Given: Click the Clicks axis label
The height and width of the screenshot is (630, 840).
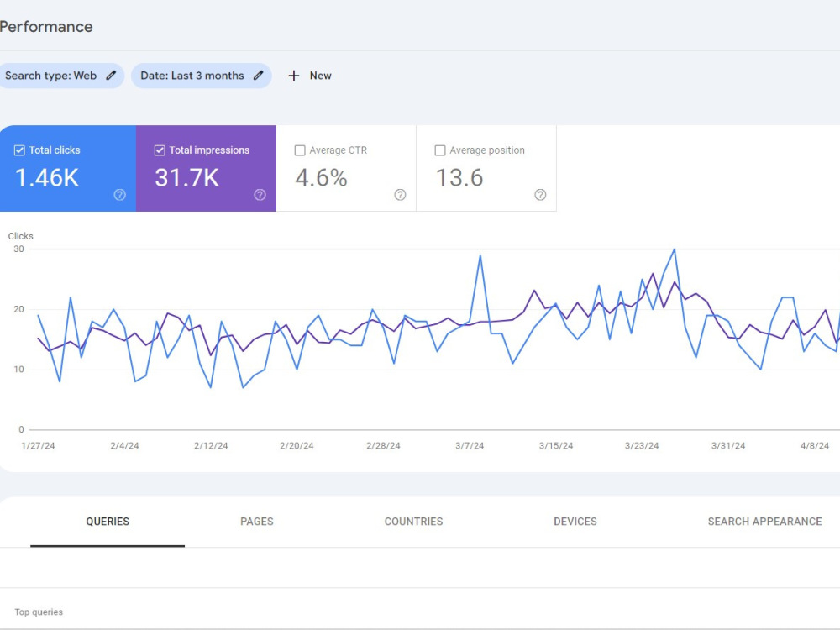Looking at the screenshot, I should tap(20, 236).
